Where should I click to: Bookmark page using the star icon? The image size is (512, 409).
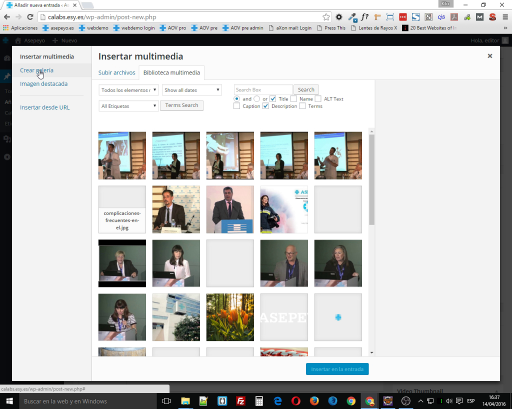click(x=326, y=17)
